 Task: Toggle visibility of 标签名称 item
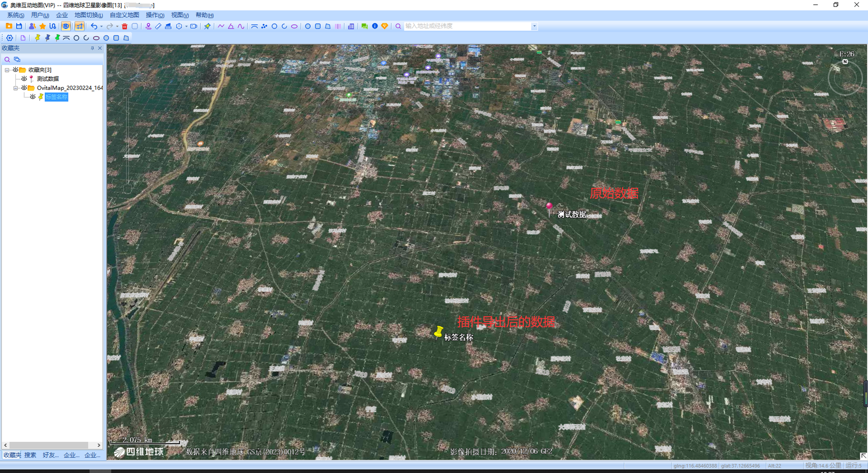coord(33,97)
